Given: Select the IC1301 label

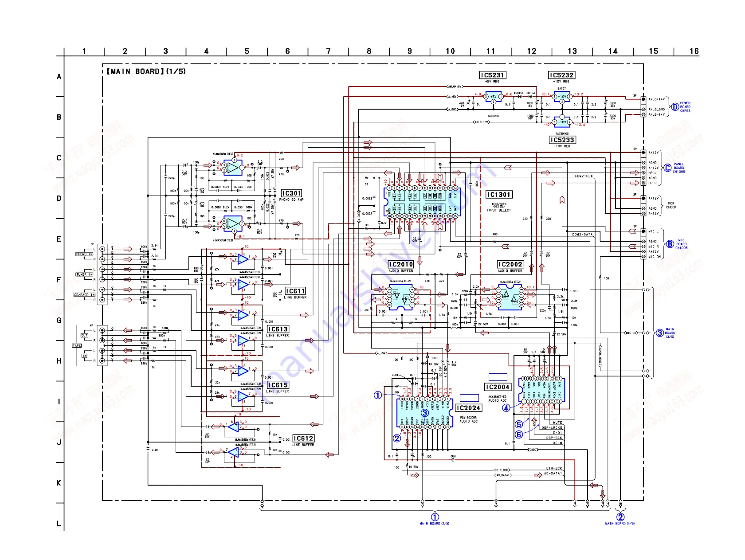Looking at the screenshot, I should click(499, 195).
